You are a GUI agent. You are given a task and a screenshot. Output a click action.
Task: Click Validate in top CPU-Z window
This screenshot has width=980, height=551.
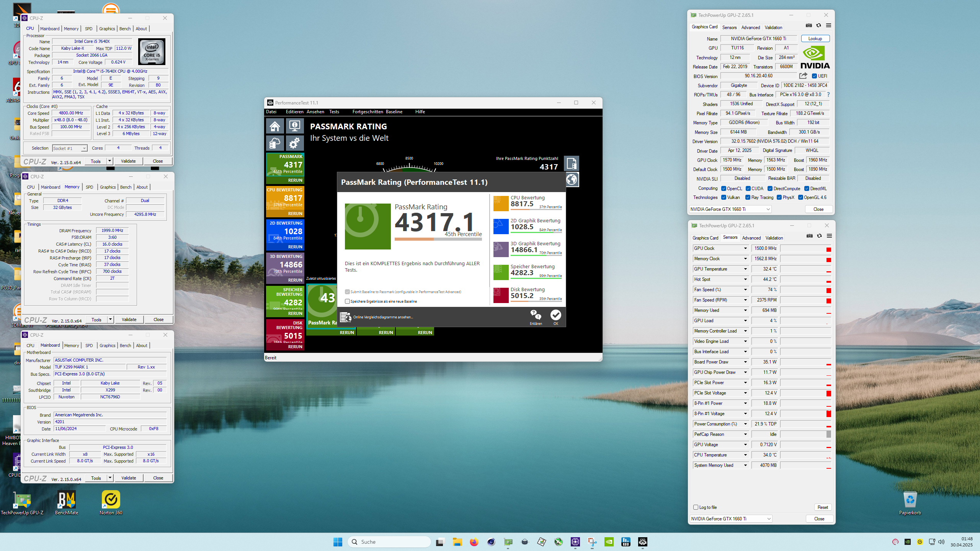(128, 161)
